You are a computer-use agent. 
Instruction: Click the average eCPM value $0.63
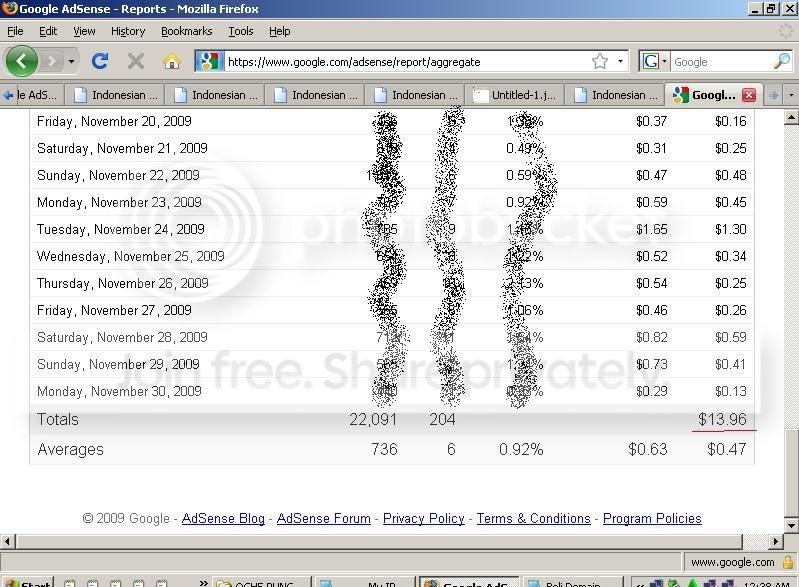coord(647,449)
